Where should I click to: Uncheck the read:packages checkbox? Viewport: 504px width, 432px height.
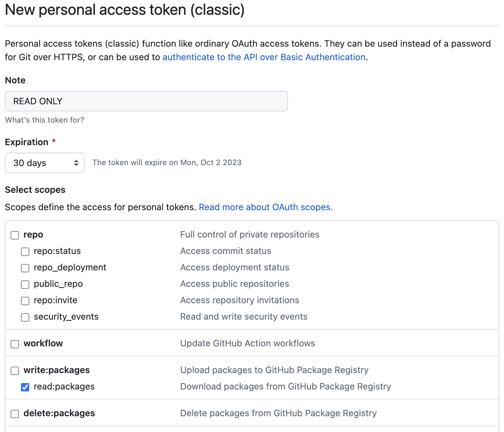coord(25,387)
